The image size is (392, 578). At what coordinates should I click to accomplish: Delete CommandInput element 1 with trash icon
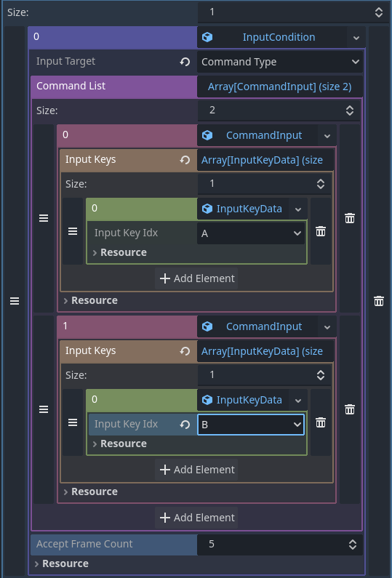click(x=350, y=409)
